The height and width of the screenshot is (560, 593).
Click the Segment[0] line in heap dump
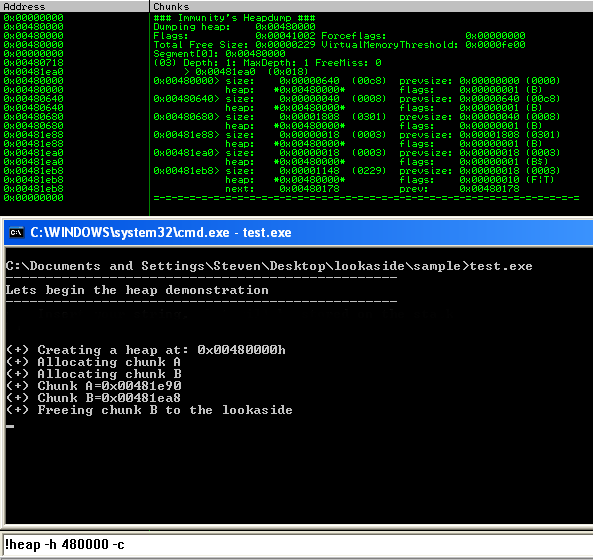click(x=219, y=54)
